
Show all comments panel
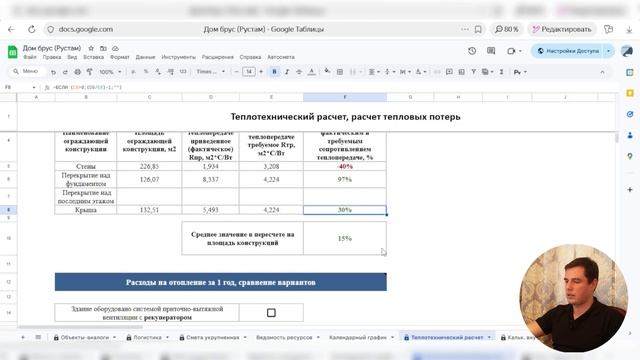(491, 51)
